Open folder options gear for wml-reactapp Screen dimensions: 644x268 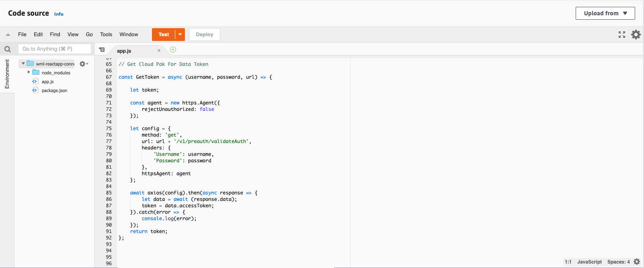(84, 64)
